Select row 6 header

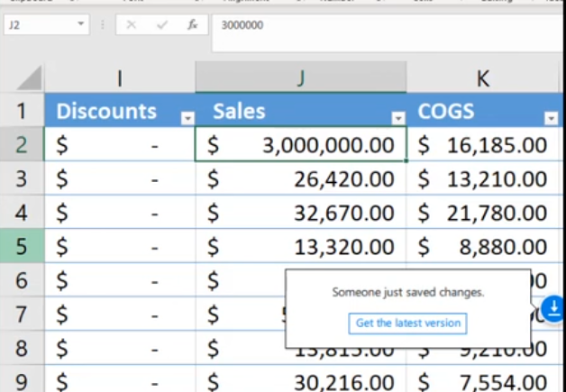point(22,279)
